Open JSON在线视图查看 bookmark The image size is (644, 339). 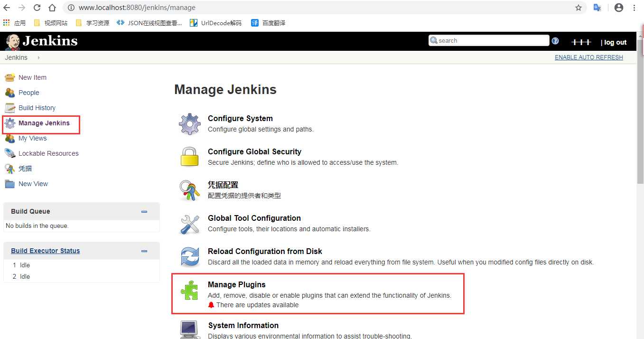[x=149, y=23]
